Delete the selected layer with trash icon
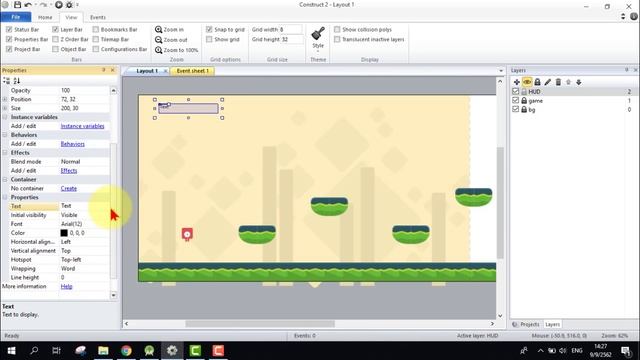Screen dimensions: 640x360 (x=558, y=82)
